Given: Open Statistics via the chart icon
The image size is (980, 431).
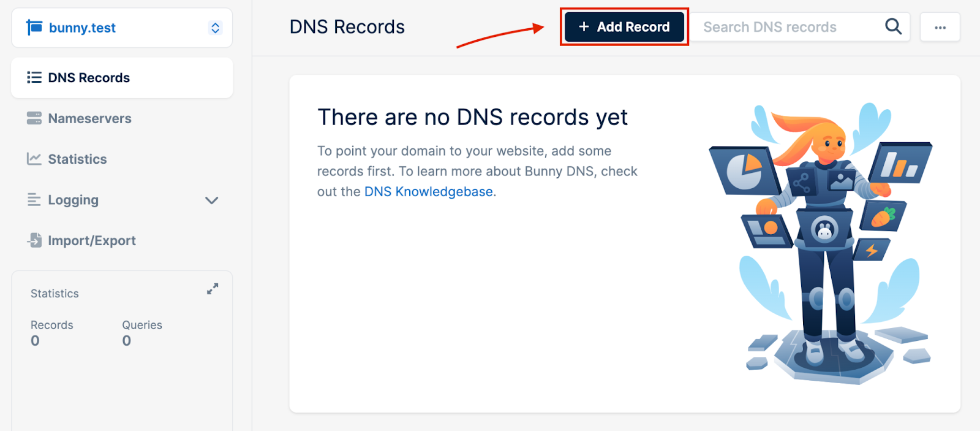Looking at the screenshot, I should tap(34, 158).
